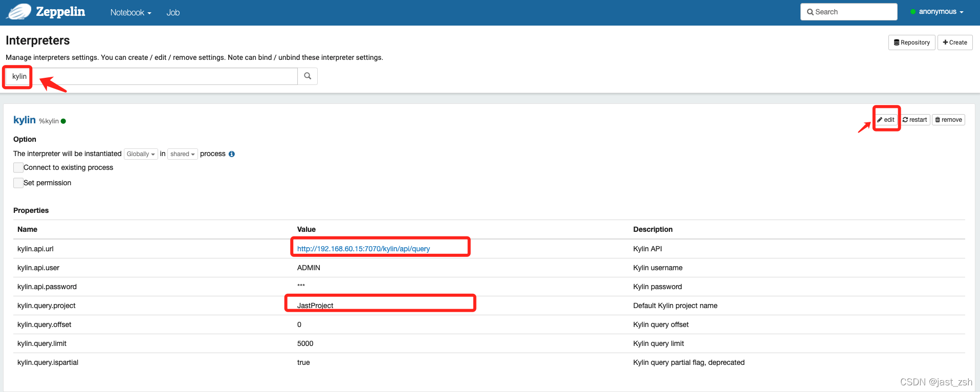Click the process info icon

tap(232, 154)
